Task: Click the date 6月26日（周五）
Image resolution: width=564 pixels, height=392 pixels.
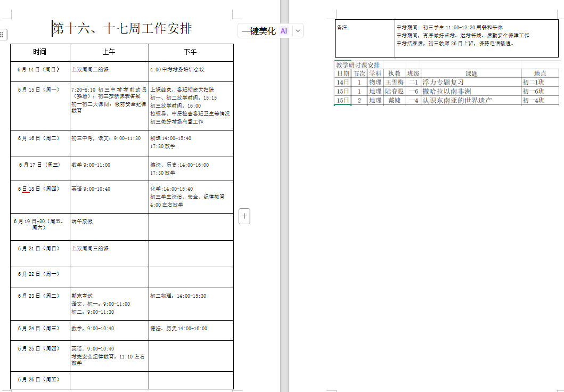Action: 39,379
